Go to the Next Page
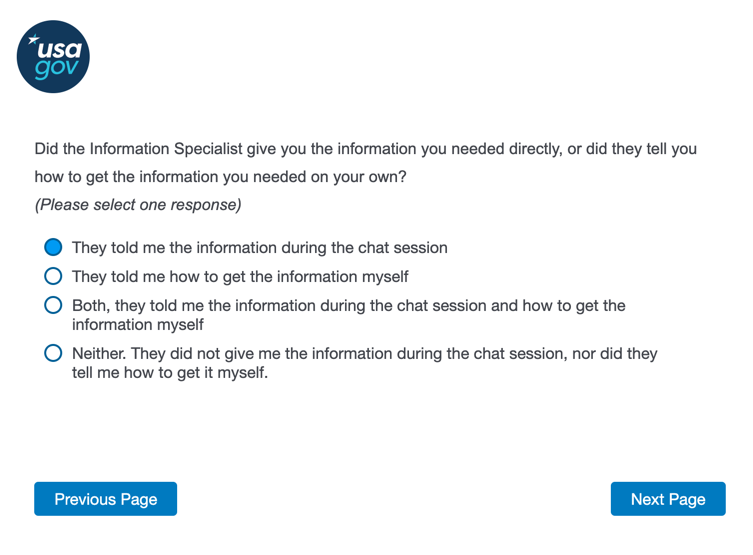This screenshot has width=753, height=555. click(668, 499)
